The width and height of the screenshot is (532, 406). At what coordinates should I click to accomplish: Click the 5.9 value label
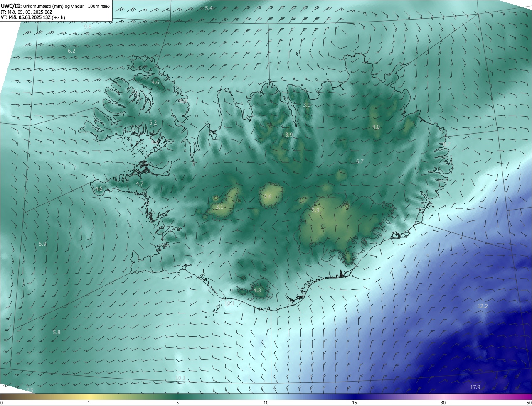pos(42,244)
